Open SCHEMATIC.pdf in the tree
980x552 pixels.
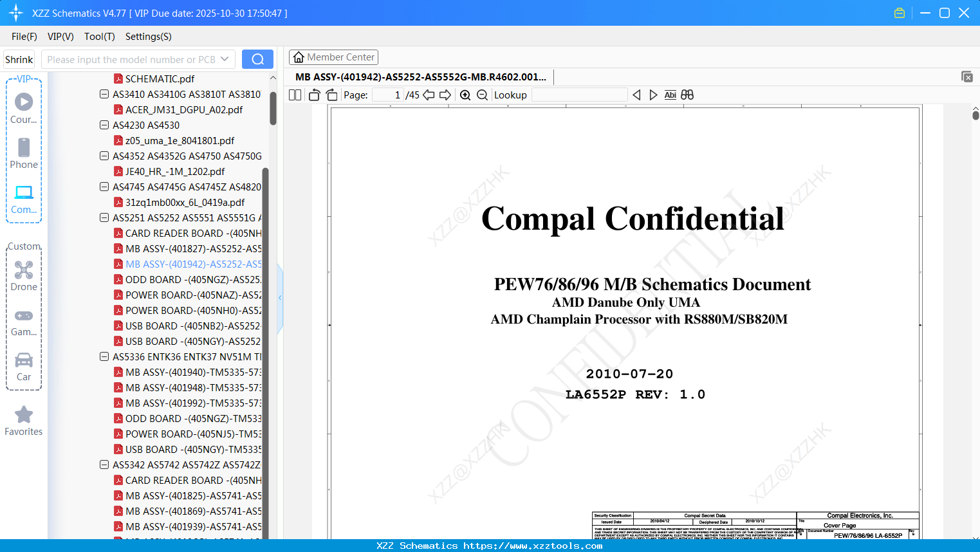160,78
